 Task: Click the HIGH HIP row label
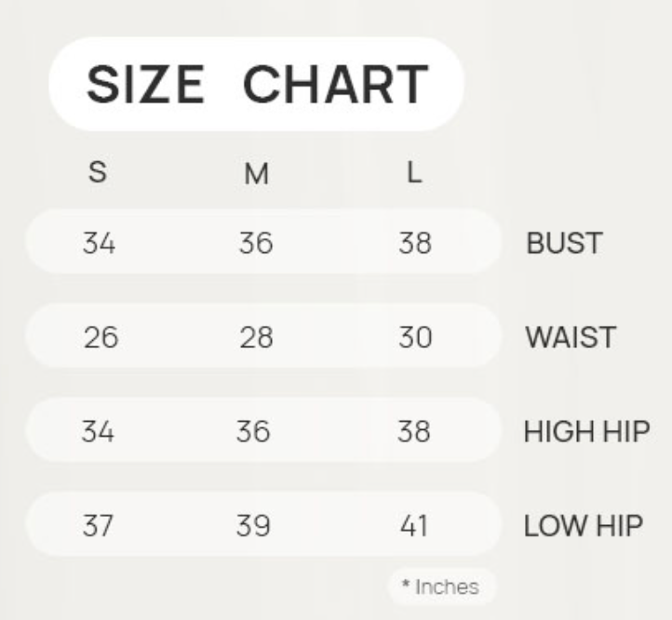tap(585, 432)
